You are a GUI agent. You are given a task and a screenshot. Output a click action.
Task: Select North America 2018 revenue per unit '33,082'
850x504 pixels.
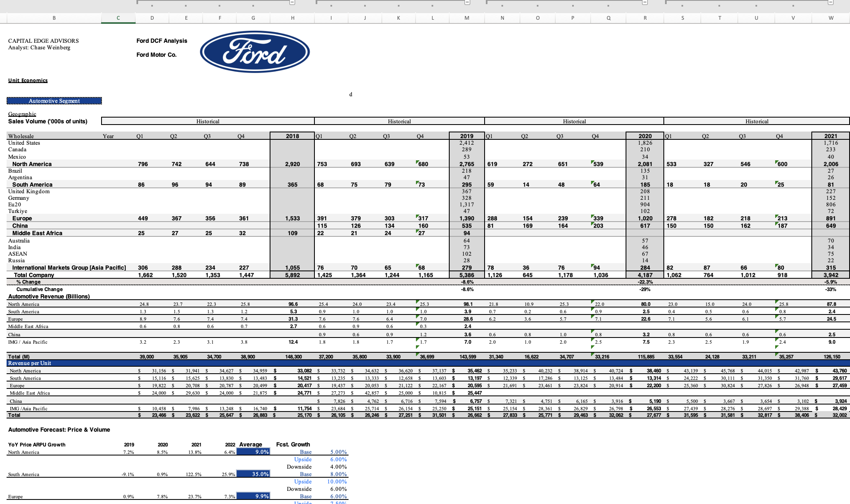pos(304,371)
